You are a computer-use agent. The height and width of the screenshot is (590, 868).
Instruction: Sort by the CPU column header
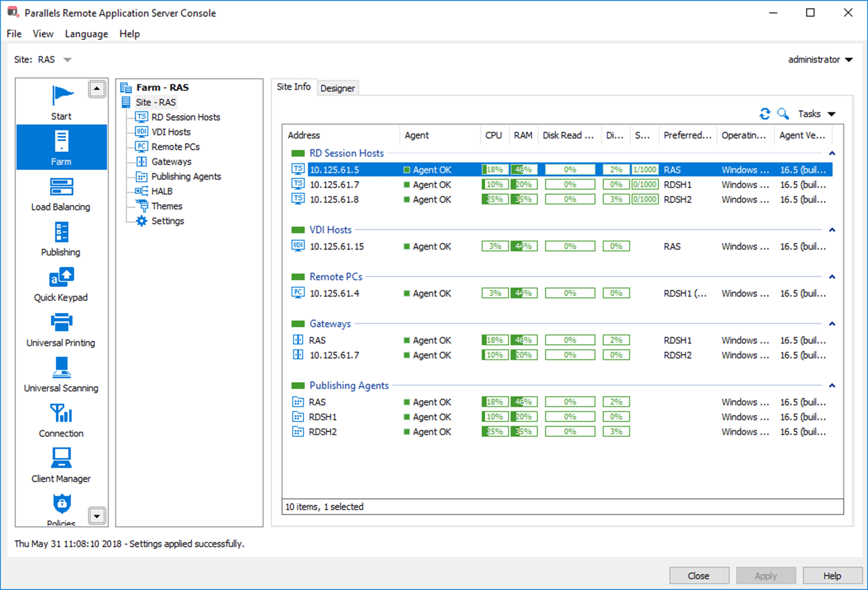click(494, 135)
